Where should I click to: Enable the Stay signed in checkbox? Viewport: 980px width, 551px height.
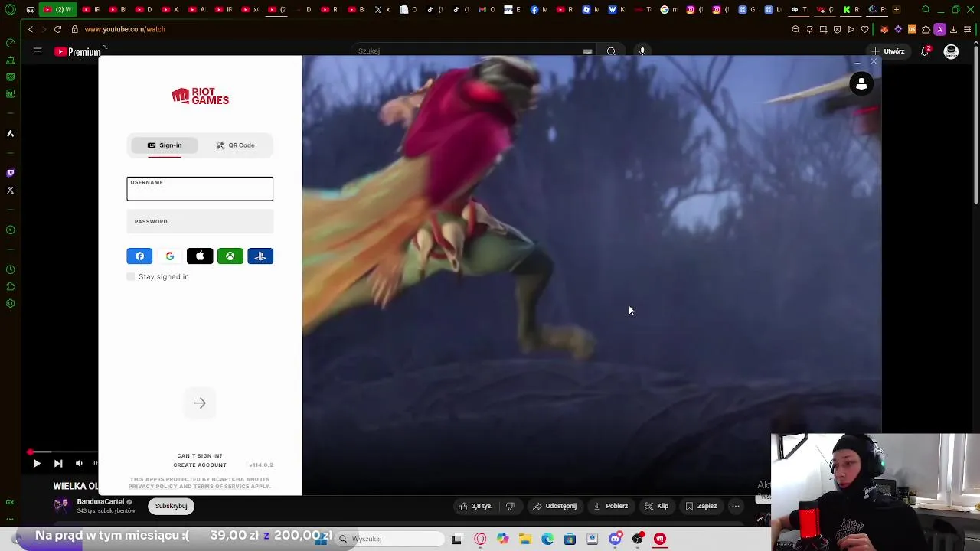click(131, 276)
